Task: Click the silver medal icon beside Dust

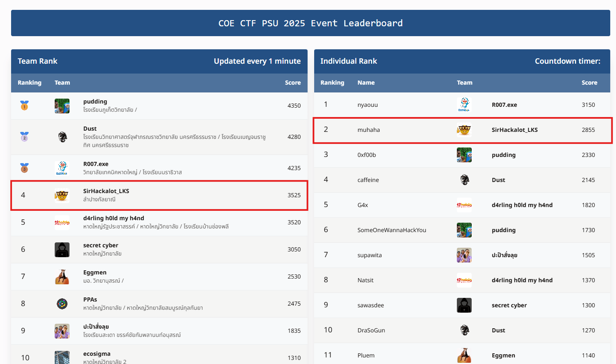Action: pyautogui.click(x=24, y=136)
